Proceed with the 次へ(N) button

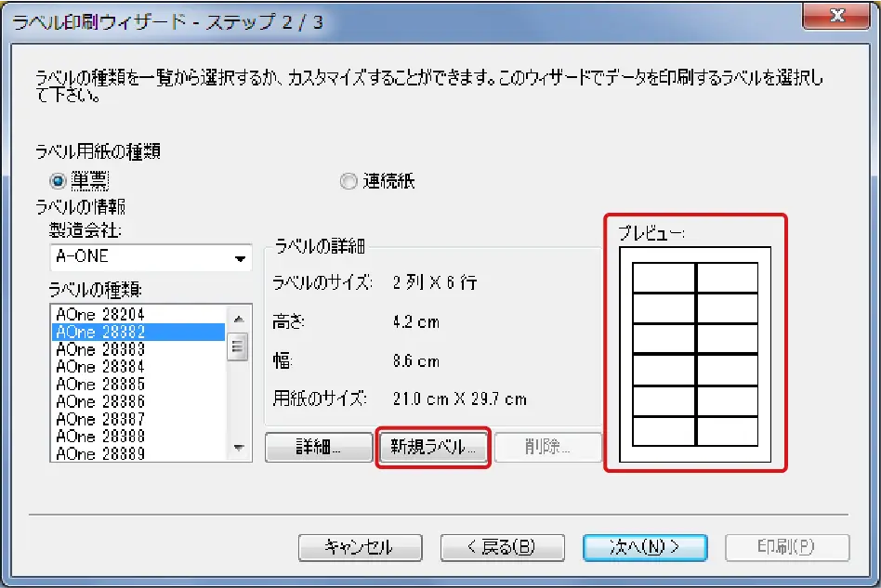pos(645,547)
